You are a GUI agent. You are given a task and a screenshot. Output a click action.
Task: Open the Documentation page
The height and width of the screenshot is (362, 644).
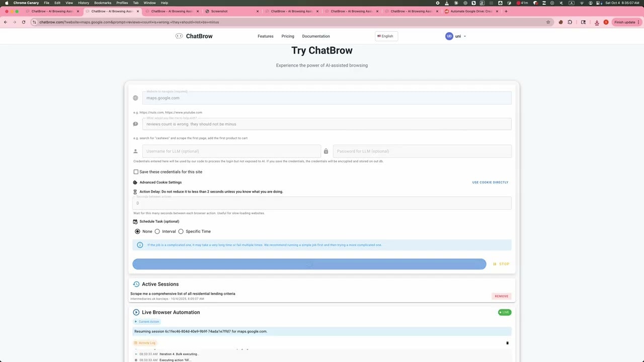coord(316,36)
